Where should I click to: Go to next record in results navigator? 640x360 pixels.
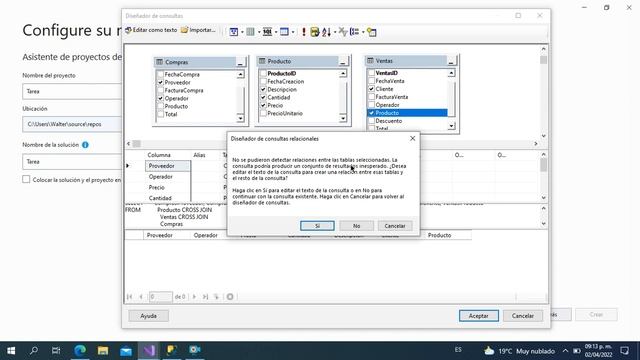(194, 297)
